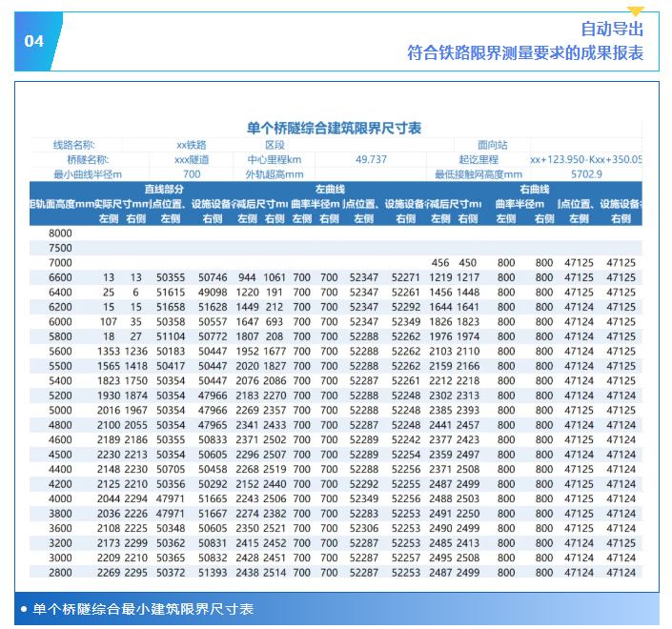Screen dimensions: 672x629
Task: Click cell 50292 in the 4200 row
Action: (x=213, y=484)
